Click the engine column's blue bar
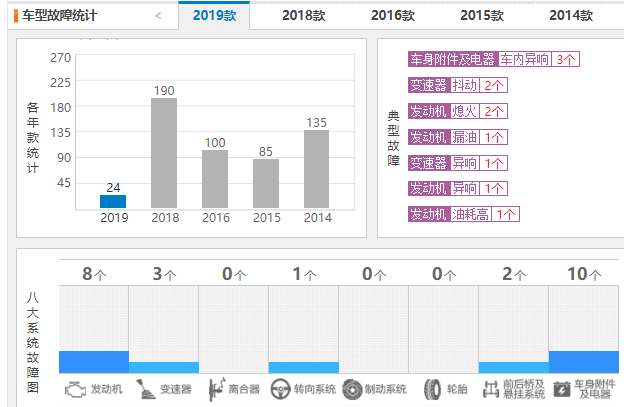Viewport: 624px width, 407px height. pyautogui.click(x=94, y=362)
